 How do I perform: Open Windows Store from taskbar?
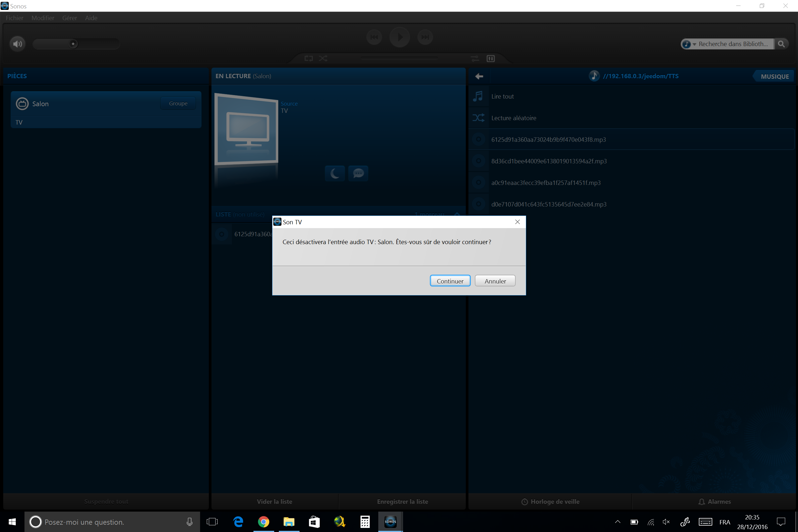314,522
